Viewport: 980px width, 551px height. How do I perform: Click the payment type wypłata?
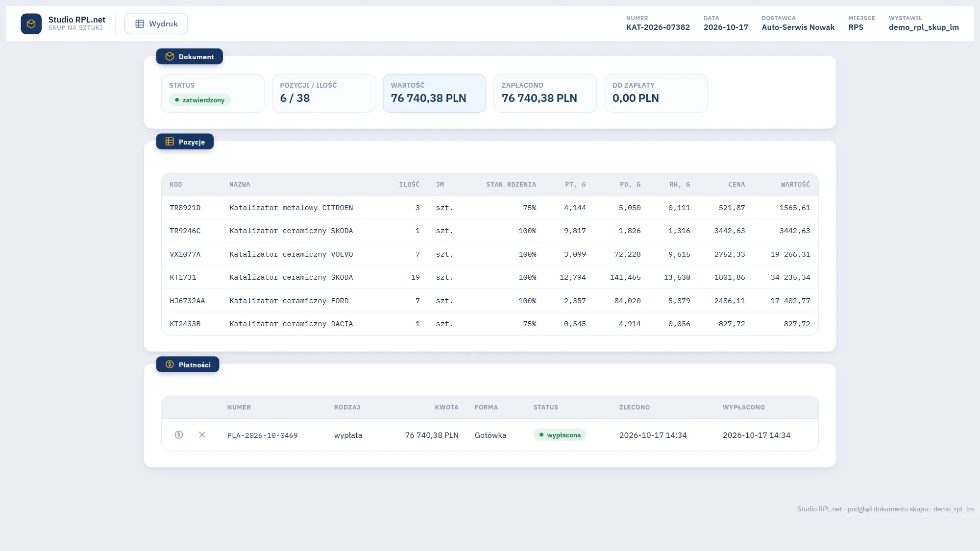pyautogui.click(x=348, y=435)
